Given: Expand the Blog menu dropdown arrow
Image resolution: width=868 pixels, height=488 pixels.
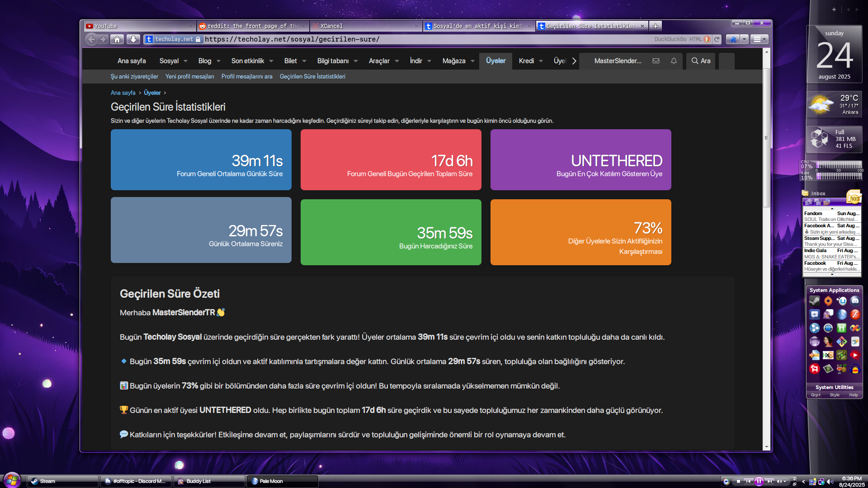Looking at the screenshot, I should tap(218, 61).
